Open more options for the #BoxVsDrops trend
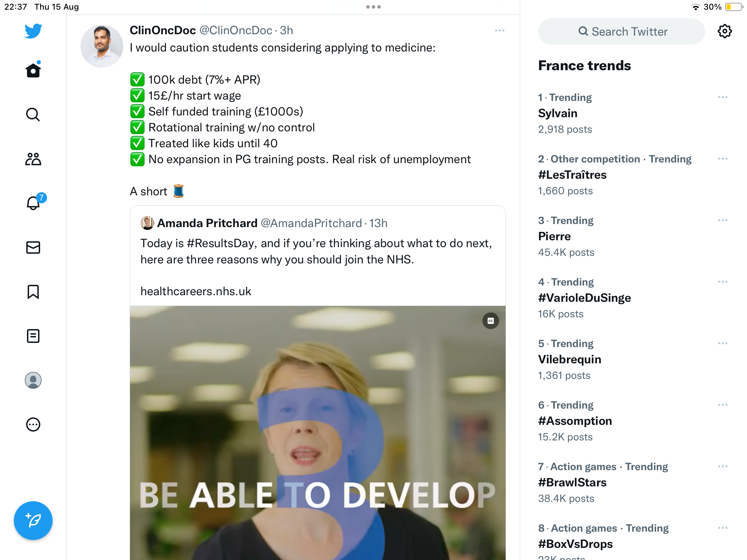 pos(722,528)
